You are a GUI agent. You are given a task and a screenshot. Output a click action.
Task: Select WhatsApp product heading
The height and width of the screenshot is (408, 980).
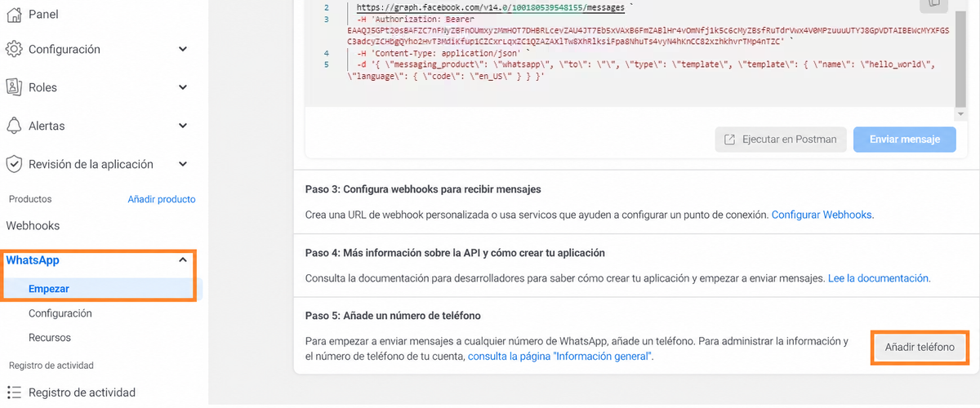[x=33, y=260]
